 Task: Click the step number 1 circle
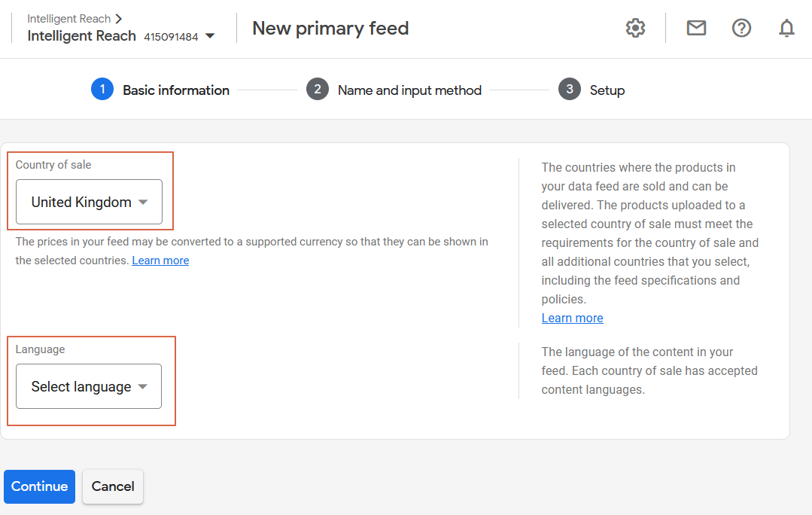click(x=102, y=89)
